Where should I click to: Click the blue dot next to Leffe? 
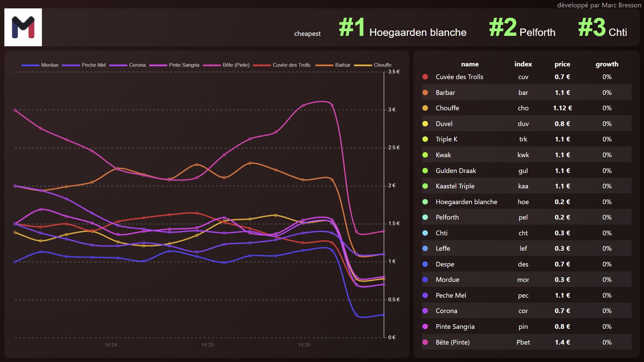(425, 248)
